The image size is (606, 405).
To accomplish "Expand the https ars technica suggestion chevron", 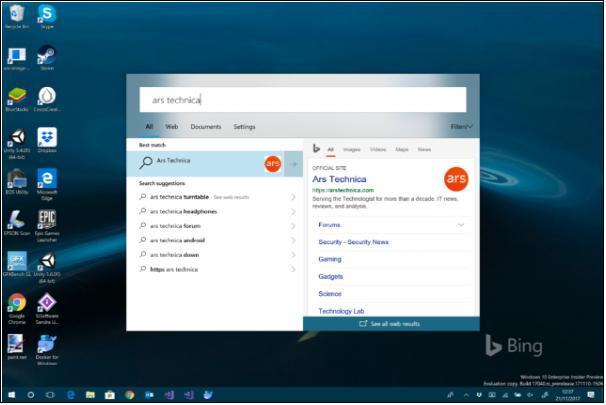I will coord(293,269).
